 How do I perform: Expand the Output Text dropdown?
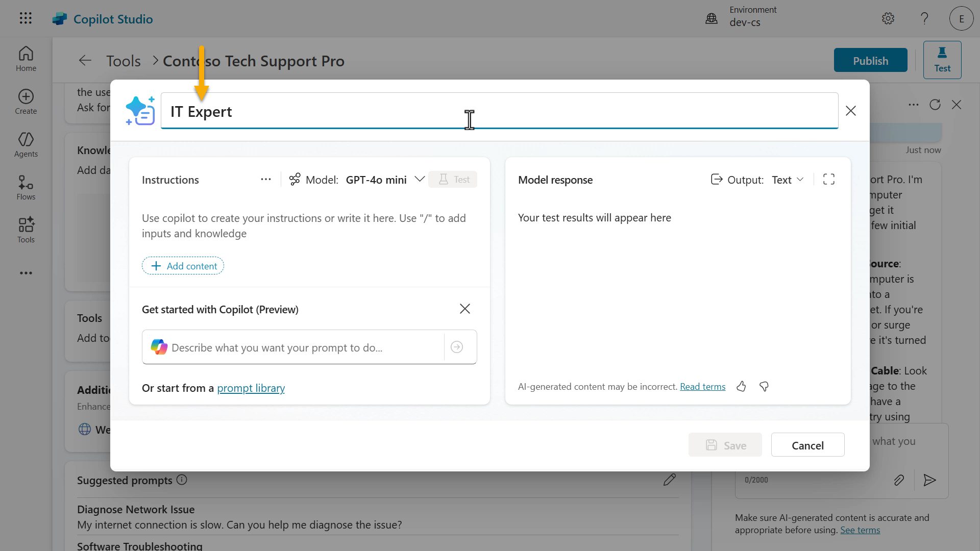coord(788,180)
